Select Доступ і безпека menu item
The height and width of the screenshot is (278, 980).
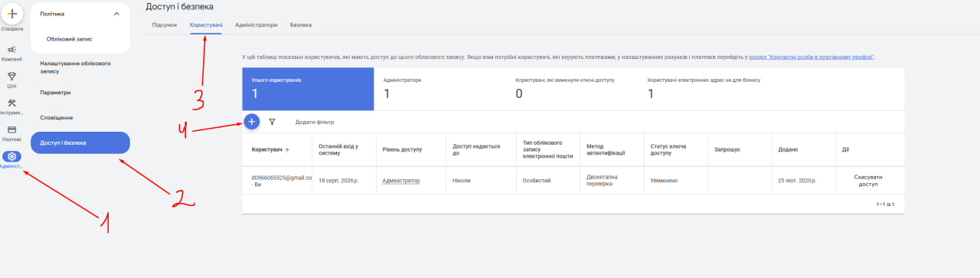click(x=80, y=142)
